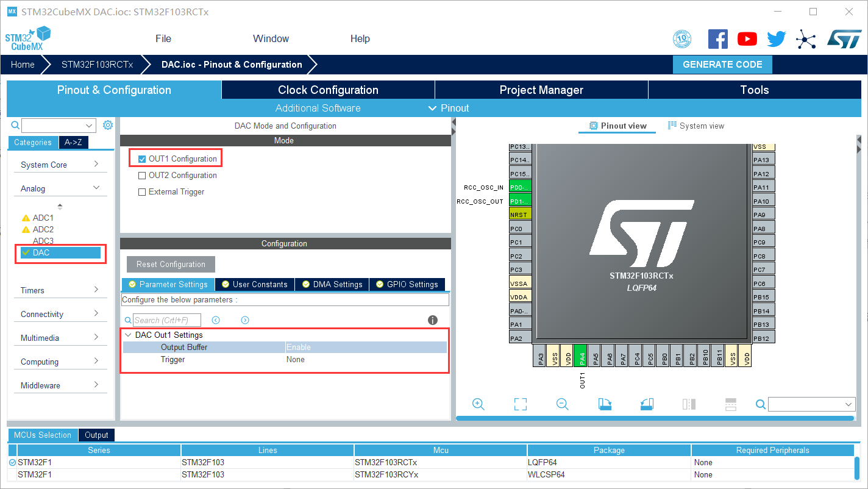Image resolution: width=868 pixels, height=489 pixels.
Task: Open the ST YouTube channel icon
Action: click(x=747, y=39)
